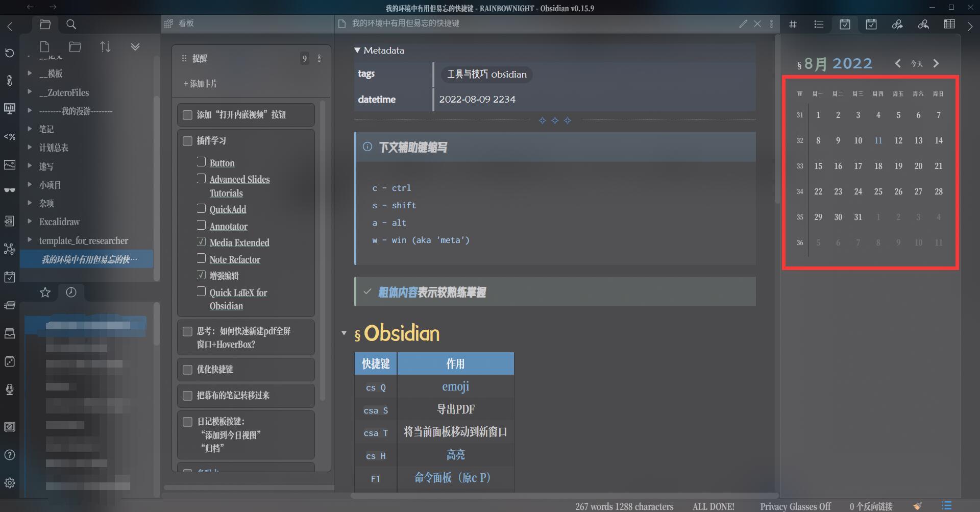Expand the __ZoteroFiles folder arrow
The image size is (980, 512).
coord(30,92)
